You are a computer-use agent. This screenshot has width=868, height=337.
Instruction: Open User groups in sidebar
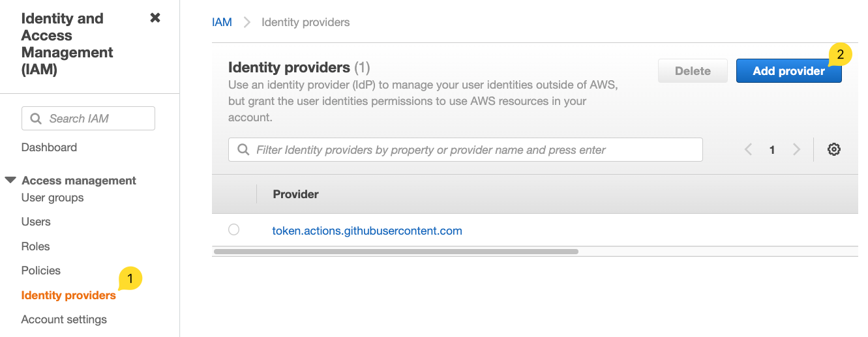(52, 198)
